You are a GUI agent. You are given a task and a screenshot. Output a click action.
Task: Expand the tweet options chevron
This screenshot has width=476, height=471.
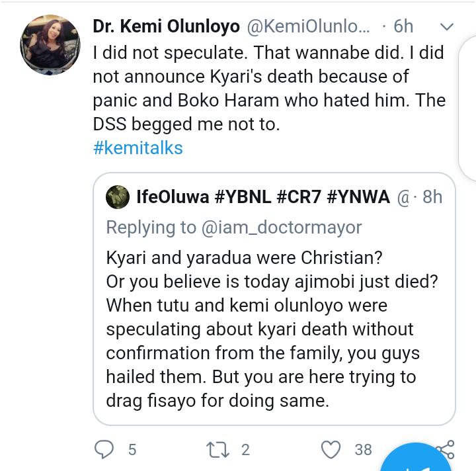pyautogui.click(x=447, y=27)
